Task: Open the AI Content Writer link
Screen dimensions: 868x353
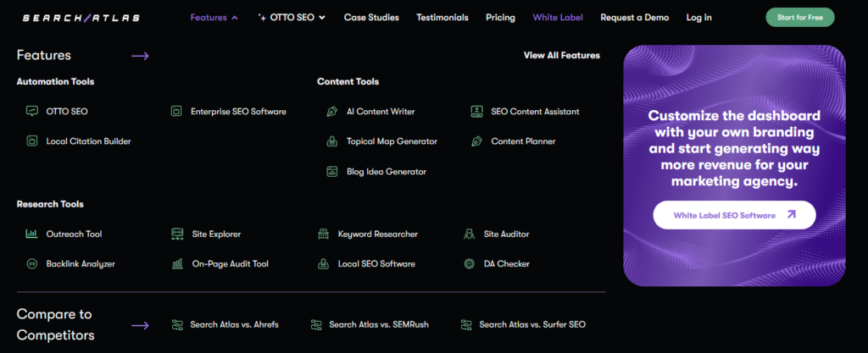Action: coord(381,111)
